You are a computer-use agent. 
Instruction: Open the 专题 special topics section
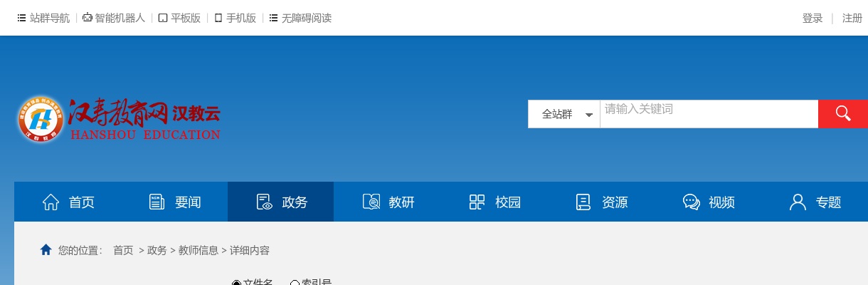[815, 202]
